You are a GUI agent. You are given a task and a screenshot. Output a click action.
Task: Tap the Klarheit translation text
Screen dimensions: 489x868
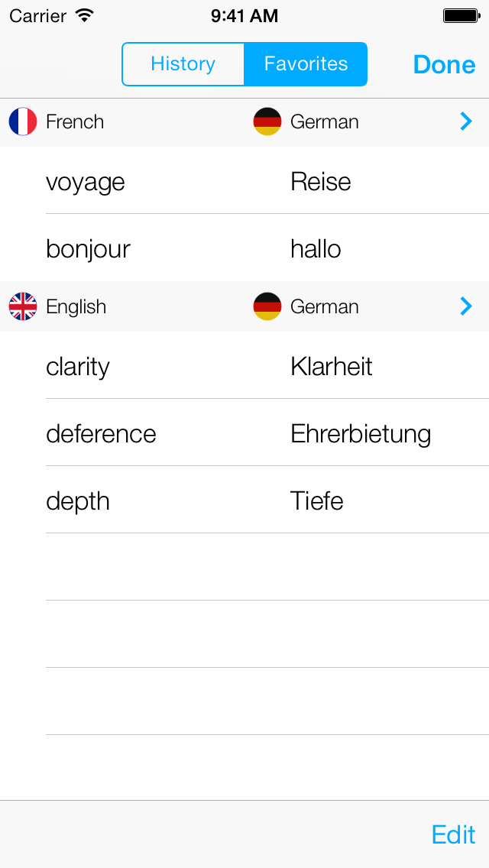click(331, 367)
